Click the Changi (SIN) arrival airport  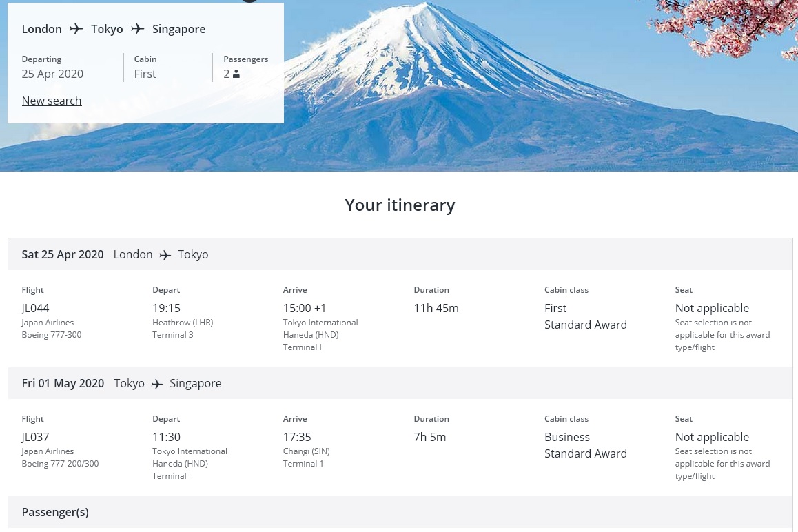[x=307, y=451]
